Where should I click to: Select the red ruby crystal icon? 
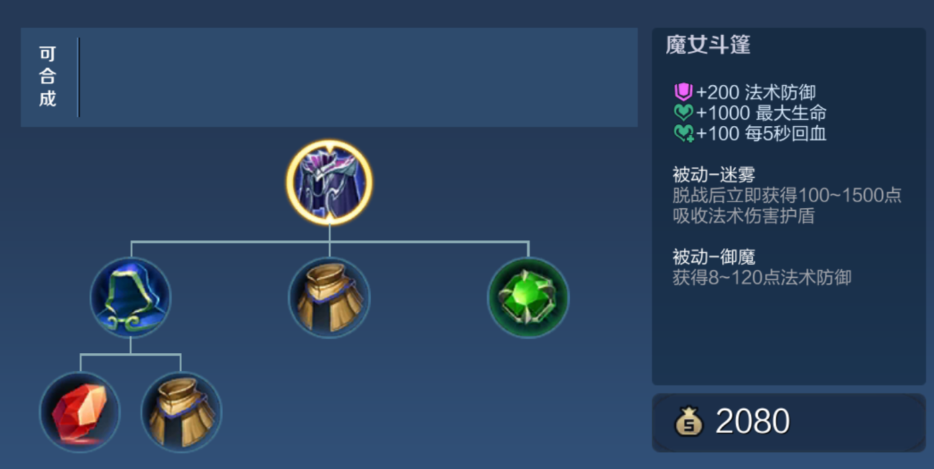click(80, 412)
